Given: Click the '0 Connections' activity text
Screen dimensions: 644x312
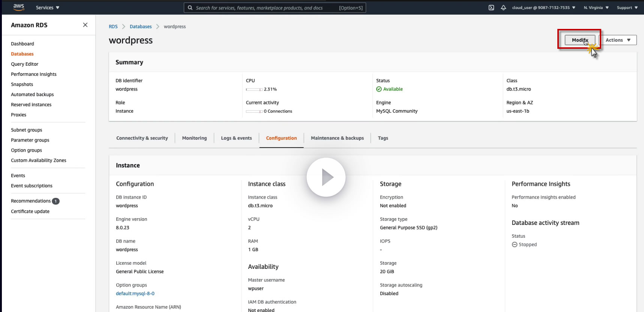Looking at the screenshot, I should pyautogui.click(x=278, y=112).
